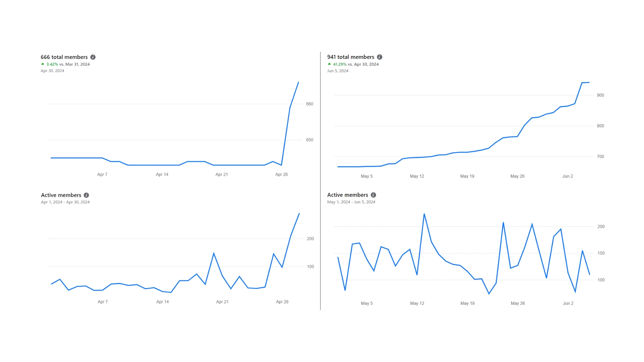Click the 3.42% growth percentage
Viewport: 644px width, 362px height.
coord(52,64)
